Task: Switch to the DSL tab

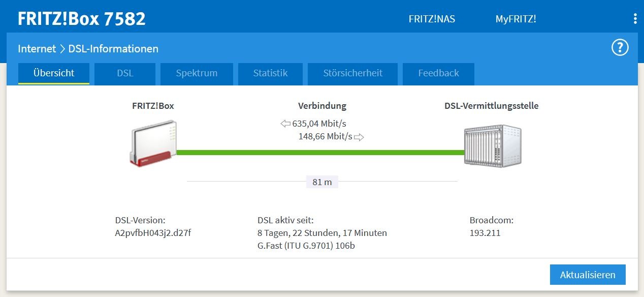Action: (x=125, y=73)
